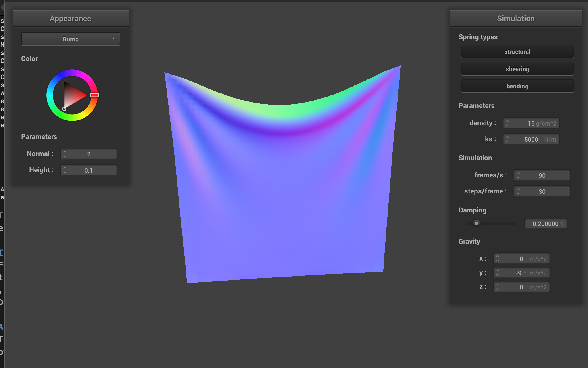Click the Normal field stepper arrows

65,154
